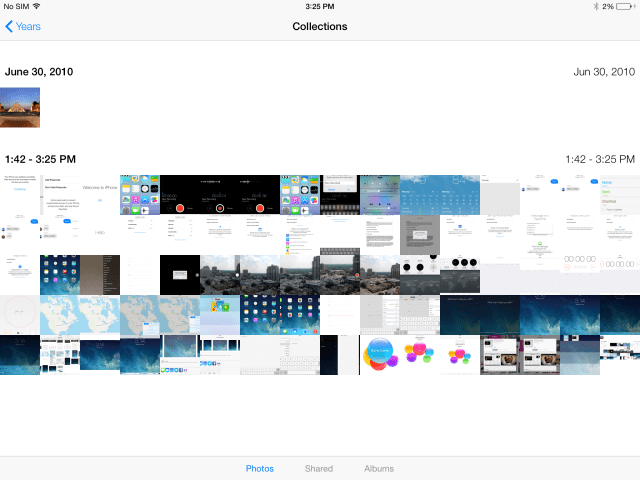Go back to the Years view
The image size is (640, 480).
click(x=23, y=26)
